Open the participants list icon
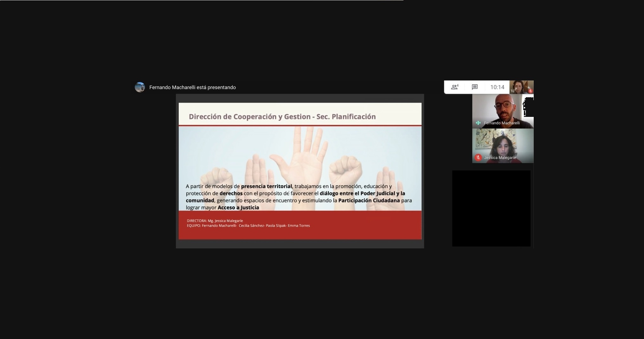Screen dimensions: 644x339 click(x=455, y=87)
